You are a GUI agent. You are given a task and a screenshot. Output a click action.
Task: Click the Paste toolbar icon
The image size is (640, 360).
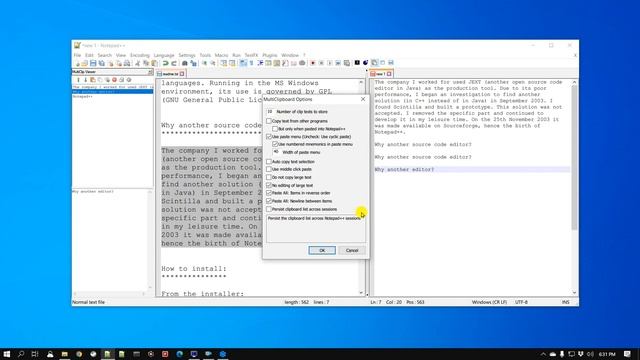tap(154, 63)
